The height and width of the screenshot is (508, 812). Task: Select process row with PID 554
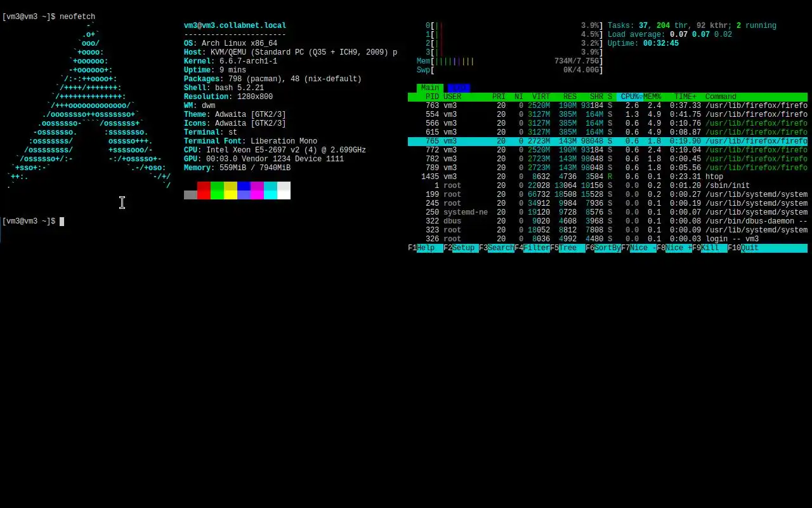coord(608,114)
